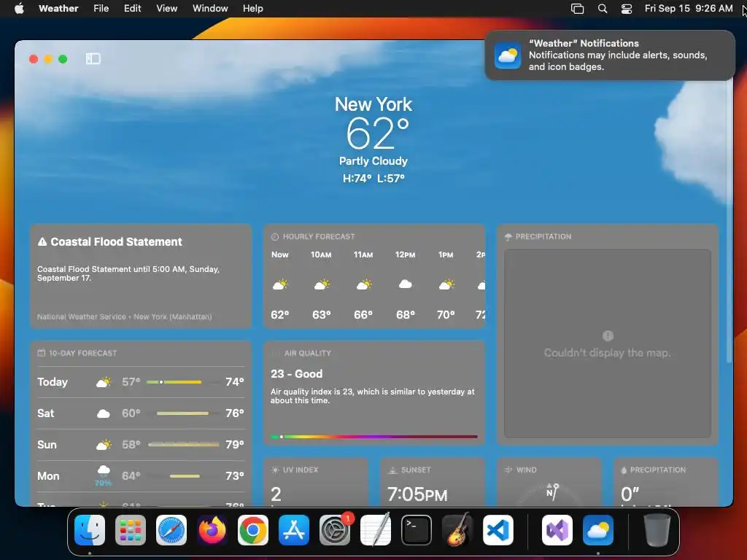
Task: Click the menu bar date and time
Action: [x=689, y=9]
